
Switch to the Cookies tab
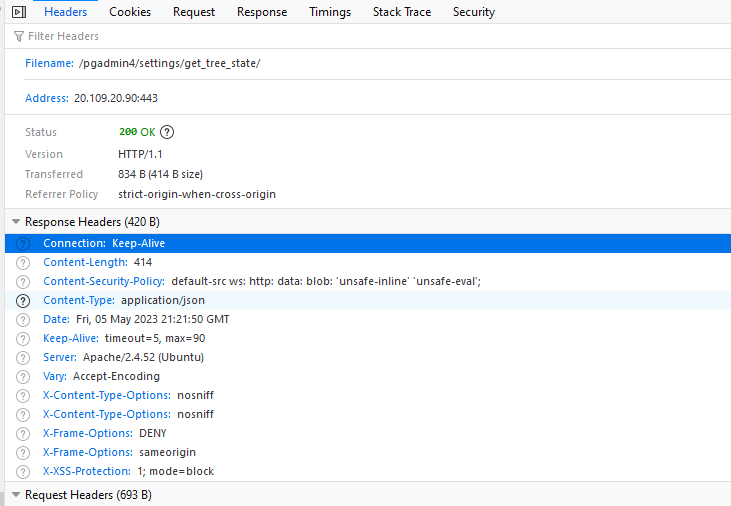130,12
